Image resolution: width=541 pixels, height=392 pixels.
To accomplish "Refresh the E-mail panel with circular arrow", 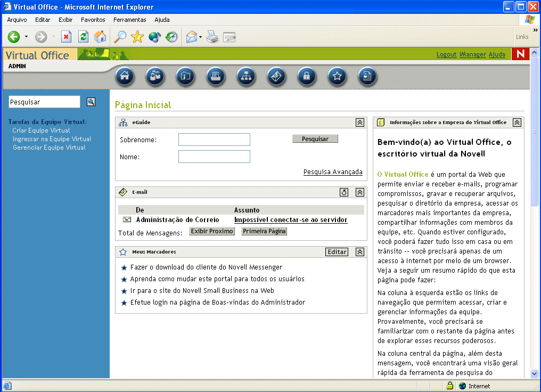I will (344, 192).
